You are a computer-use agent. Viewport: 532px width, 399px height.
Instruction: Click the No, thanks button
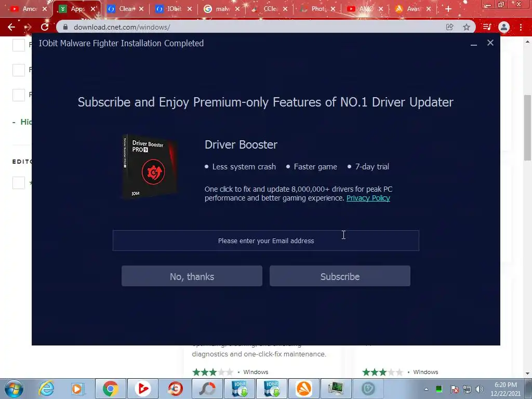(x=192, y=276)
